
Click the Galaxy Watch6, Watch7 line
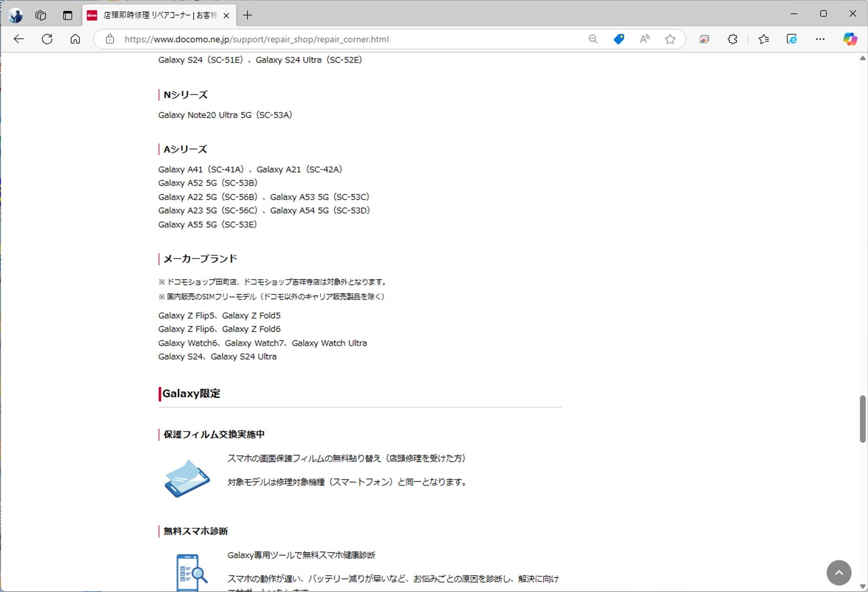click(x=263, y=343)
